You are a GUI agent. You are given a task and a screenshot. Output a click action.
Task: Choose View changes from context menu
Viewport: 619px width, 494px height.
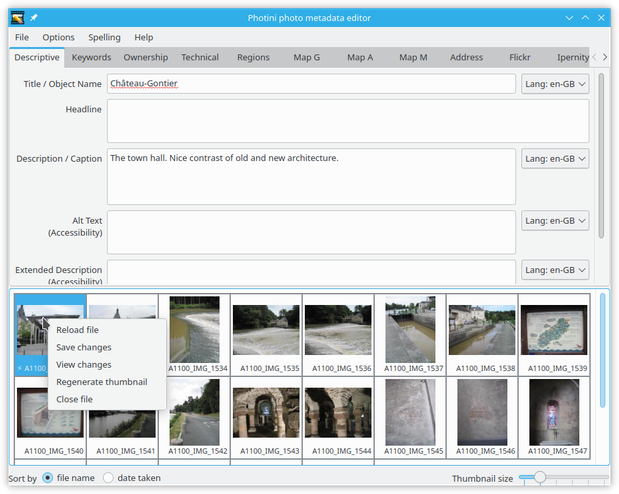point(107,365)
